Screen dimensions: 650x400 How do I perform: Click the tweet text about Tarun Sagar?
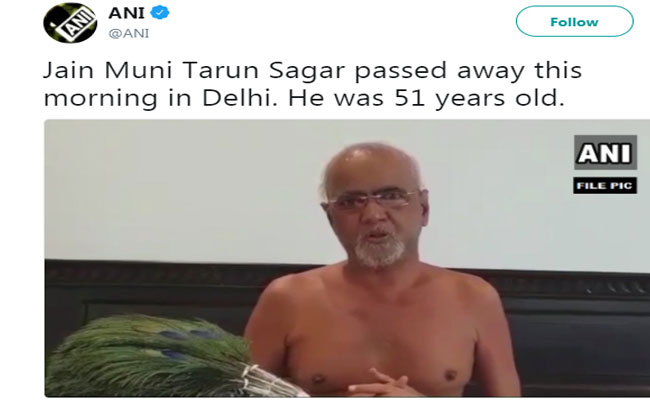coord(313,84)
